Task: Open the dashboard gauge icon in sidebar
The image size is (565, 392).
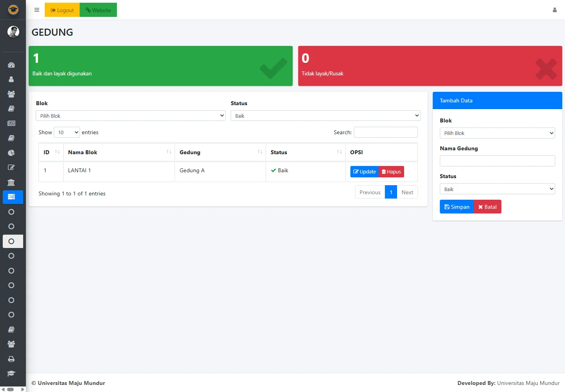Action: pyautogui.click(x=11, y=65)
